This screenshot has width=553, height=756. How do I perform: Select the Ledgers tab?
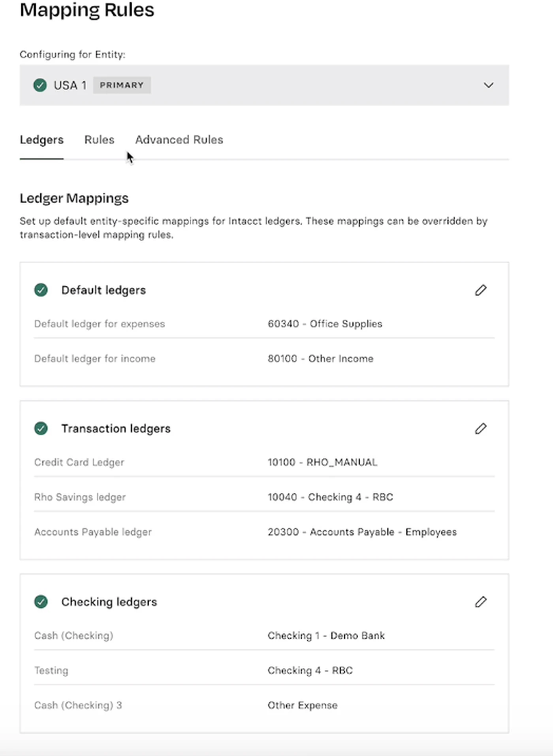coord(41,140)
